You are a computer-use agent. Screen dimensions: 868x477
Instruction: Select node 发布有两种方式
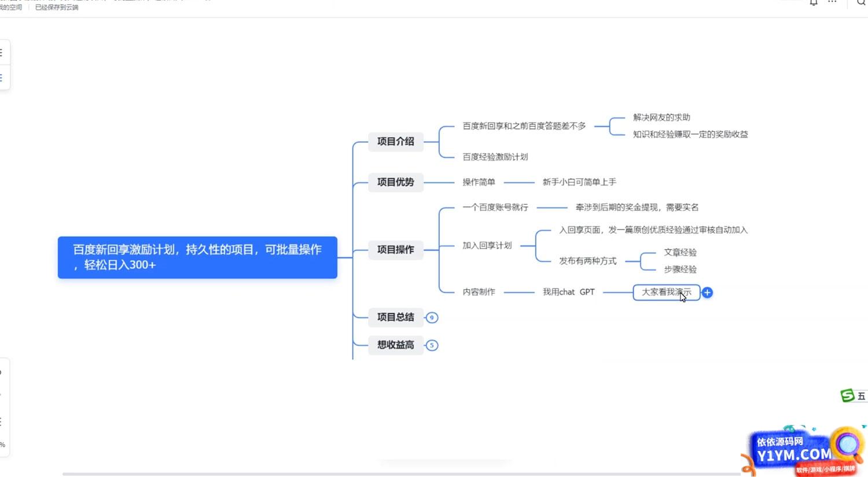pyautogui.click(x=588, y=261)
